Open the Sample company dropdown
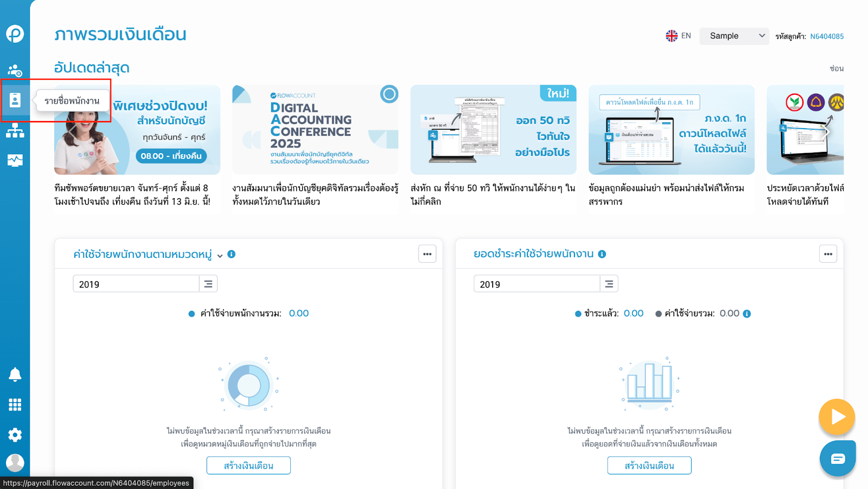868x489 pixels. (733, 36)
